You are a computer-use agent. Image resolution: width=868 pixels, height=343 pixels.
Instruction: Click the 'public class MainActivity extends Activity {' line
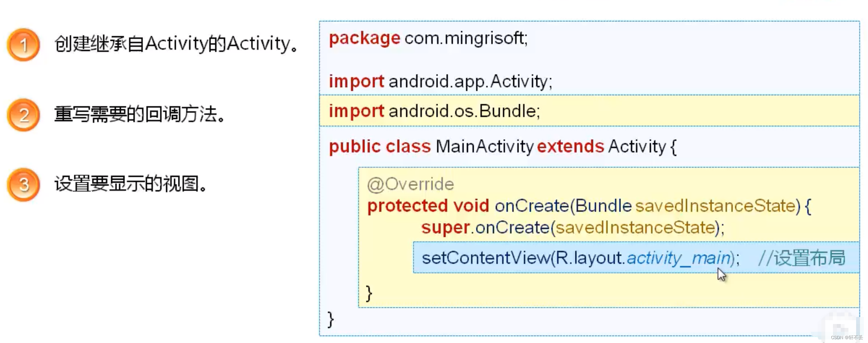502,147
